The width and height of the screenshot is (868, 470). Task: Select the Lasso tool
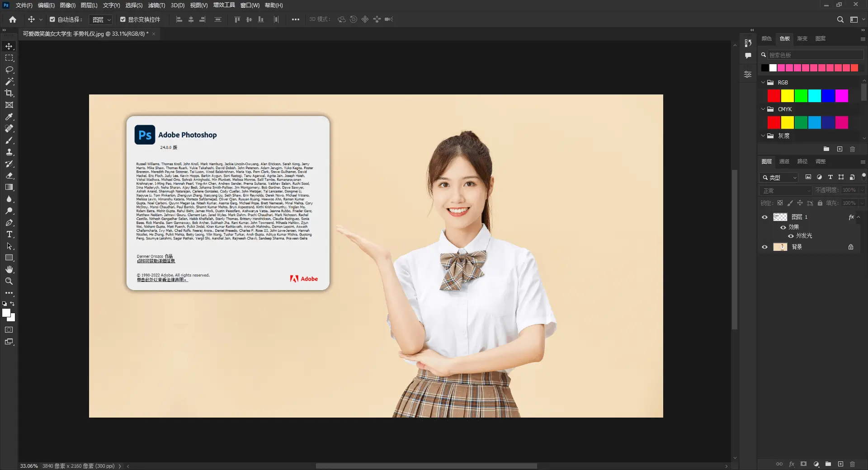click(x=9, y=69)
